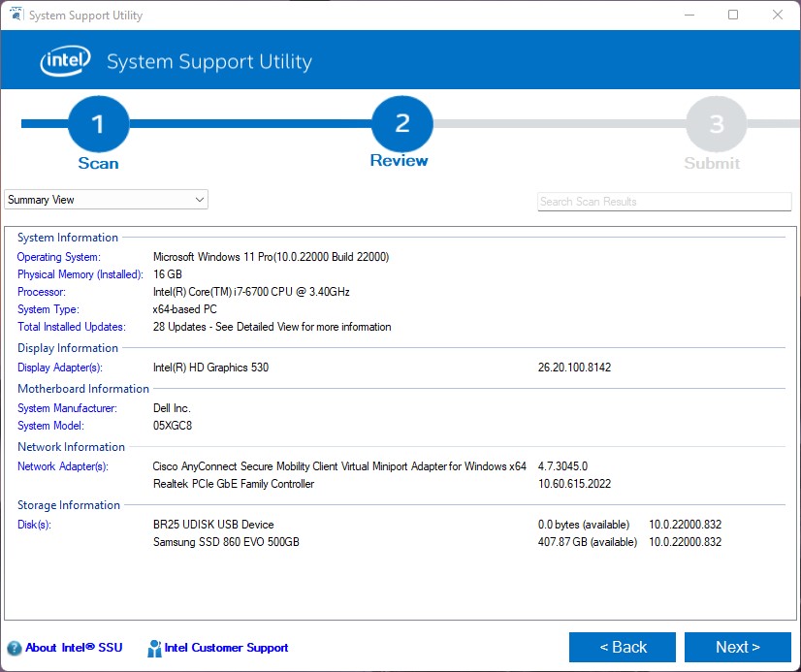Click the Total Installed Updates row
The height and width of the screenshot is (672, 801).
pyautogui.click(x=272, y=327)
